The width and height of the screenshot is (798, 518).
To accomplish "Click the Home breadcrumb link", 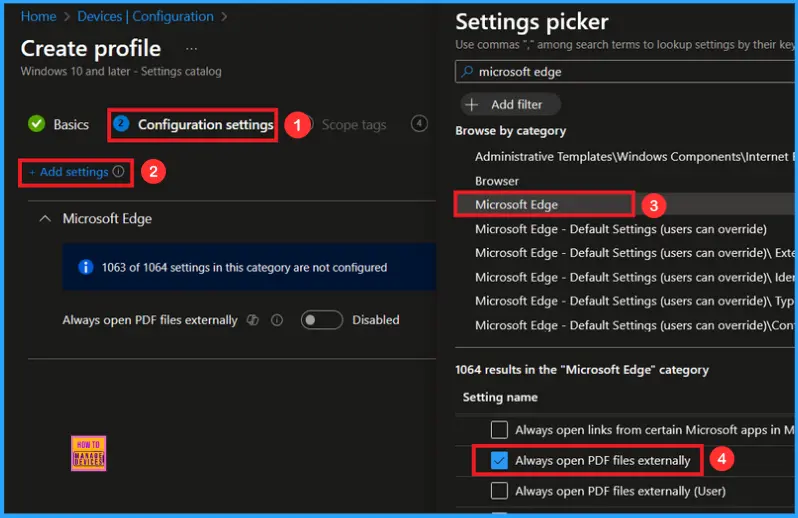I will (38, 16).
